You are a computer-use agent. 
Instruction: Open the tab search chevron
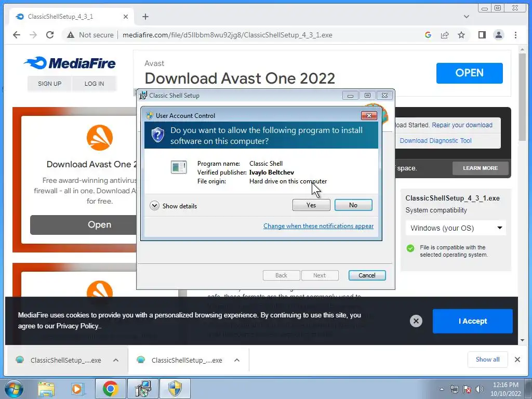[467, 17]
